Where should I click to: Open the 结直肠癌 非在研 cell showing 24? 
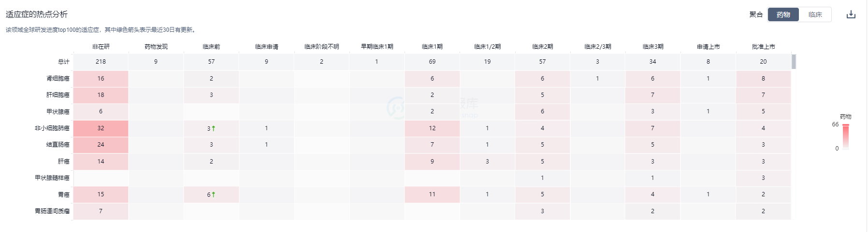coord(101,145)
